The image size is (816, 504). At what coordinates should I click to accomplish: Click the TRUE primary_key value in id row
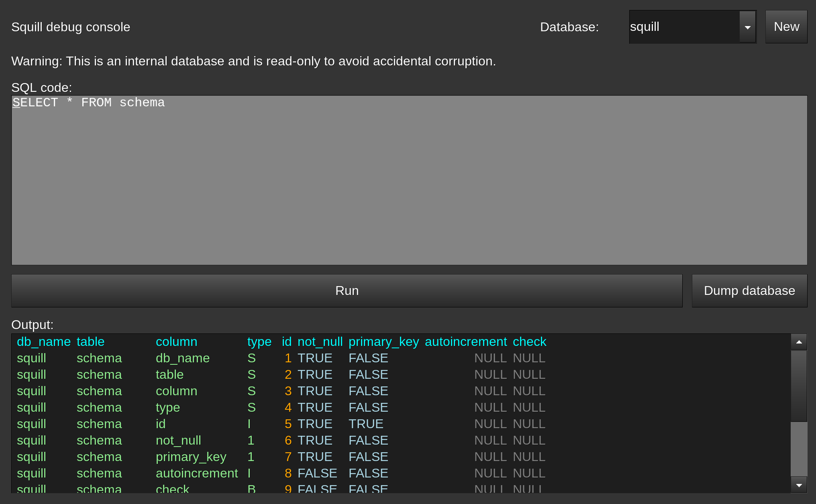[x=365, y=424]
